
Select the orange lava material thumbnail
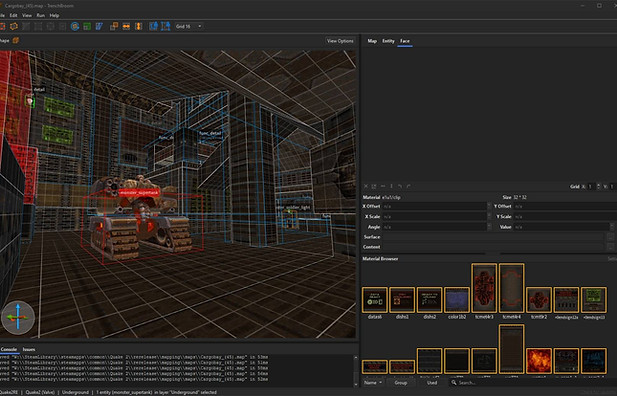539,361
